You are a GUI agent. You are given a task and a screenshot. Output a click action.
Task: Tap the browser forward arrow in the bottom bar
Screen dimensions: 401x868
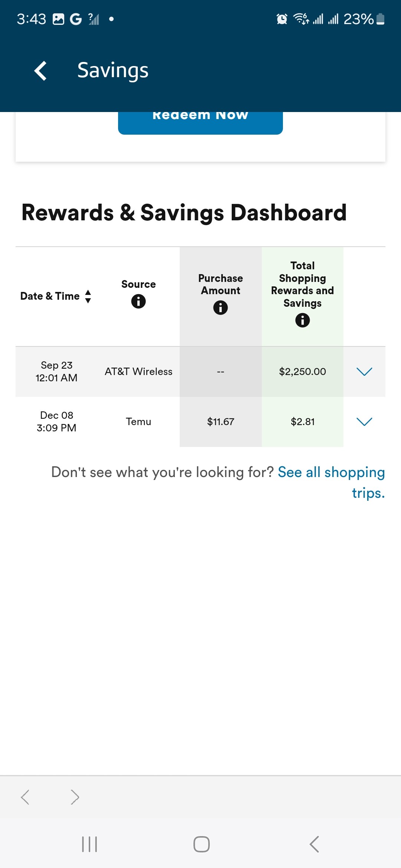[x=75, y=797]
